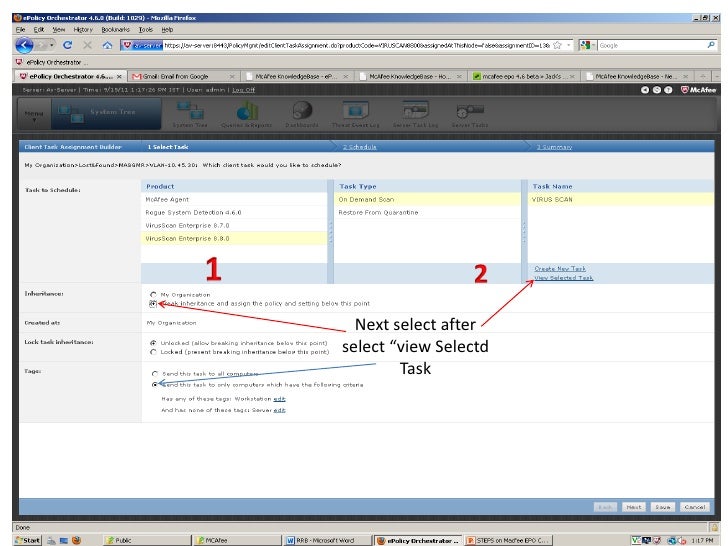This screenshot has height=546, width=728.
Task: Select send task only to computers with criteria
Action: (155, 384)
